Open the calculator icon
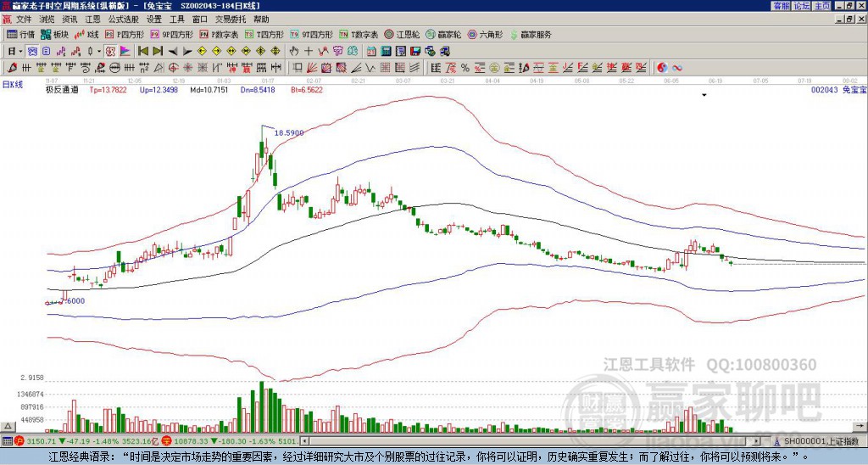The width and height of the screenshot is (868, 465). pyautogui.click(x=386, y=52)
